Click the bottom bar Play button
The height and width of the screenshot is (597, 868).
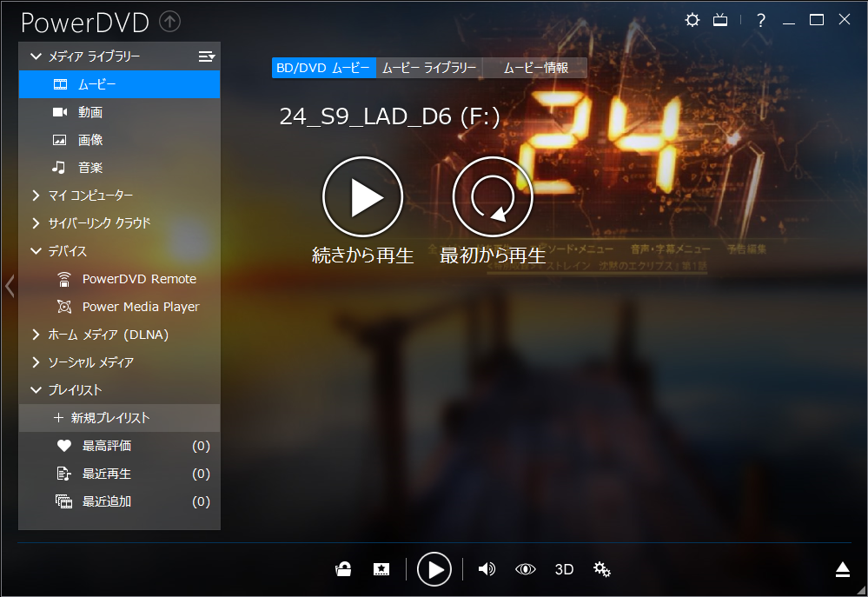click(434, 568)
